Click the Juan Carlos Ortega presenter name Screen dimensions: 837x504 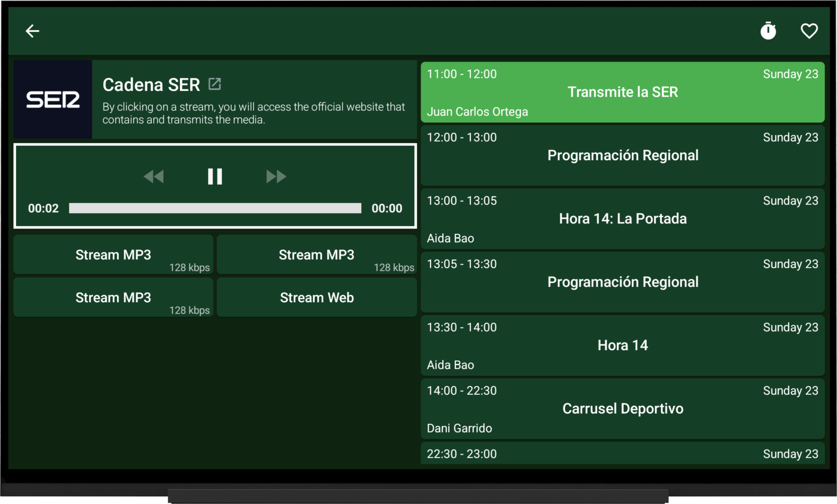point(477,112)
